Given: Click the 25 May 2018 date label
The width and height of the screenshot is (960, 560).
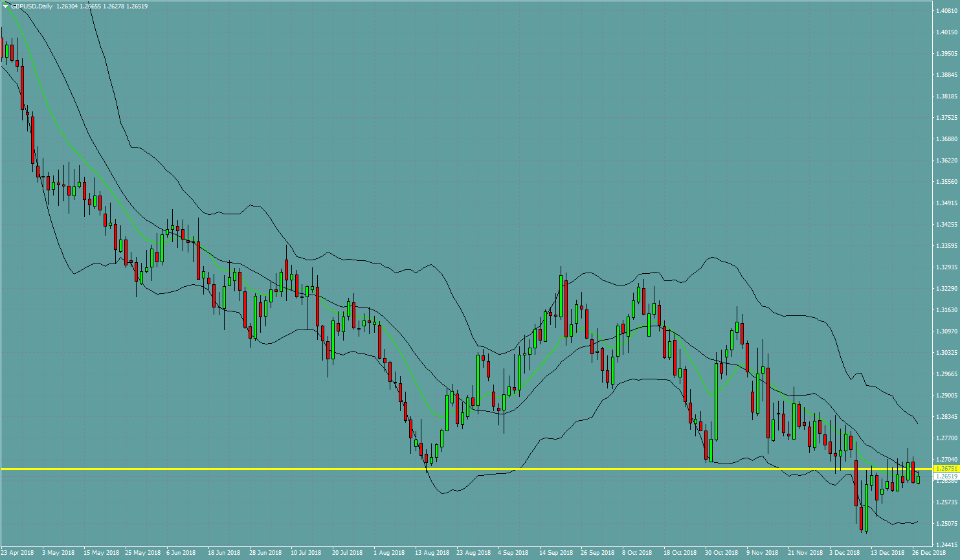Looking at the screenshot, I should 142,553.
